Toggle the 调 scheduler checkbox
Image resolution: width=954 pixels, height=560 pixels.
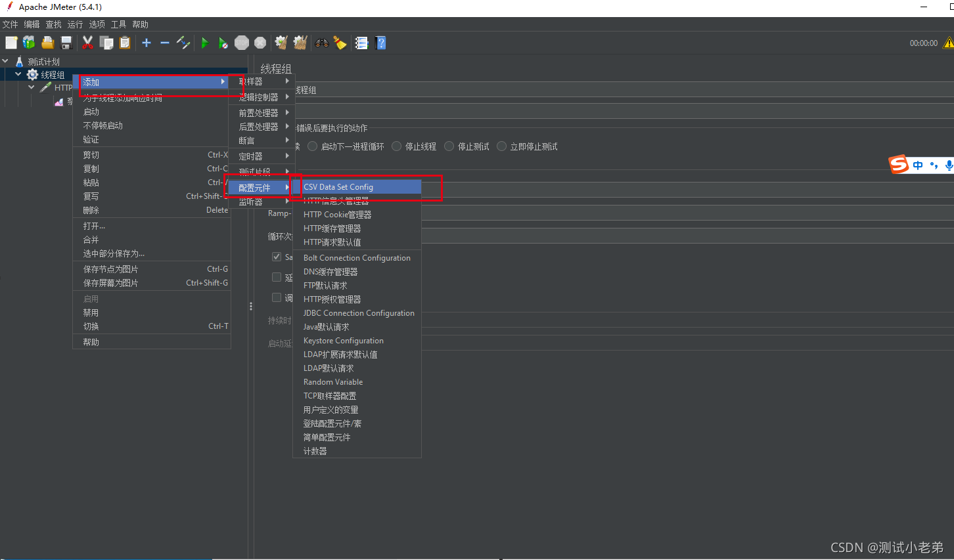coord(277,297)
